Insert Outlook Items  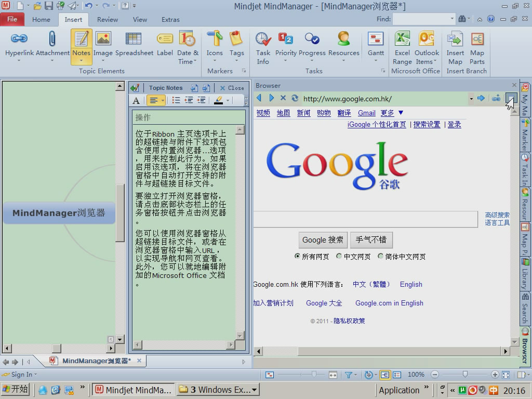coord(427,47)
